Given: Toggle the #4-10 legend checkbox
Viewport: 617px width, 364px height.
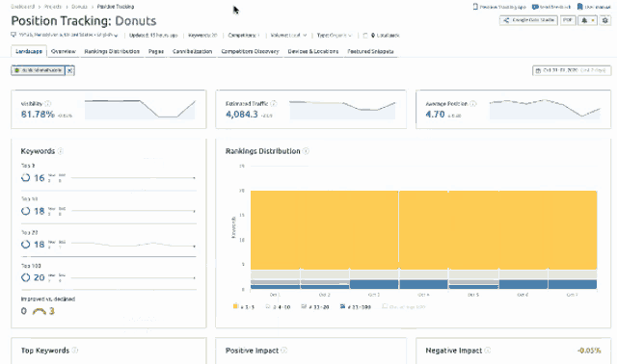Looking at the screenshot, I should tap(268, 306).
